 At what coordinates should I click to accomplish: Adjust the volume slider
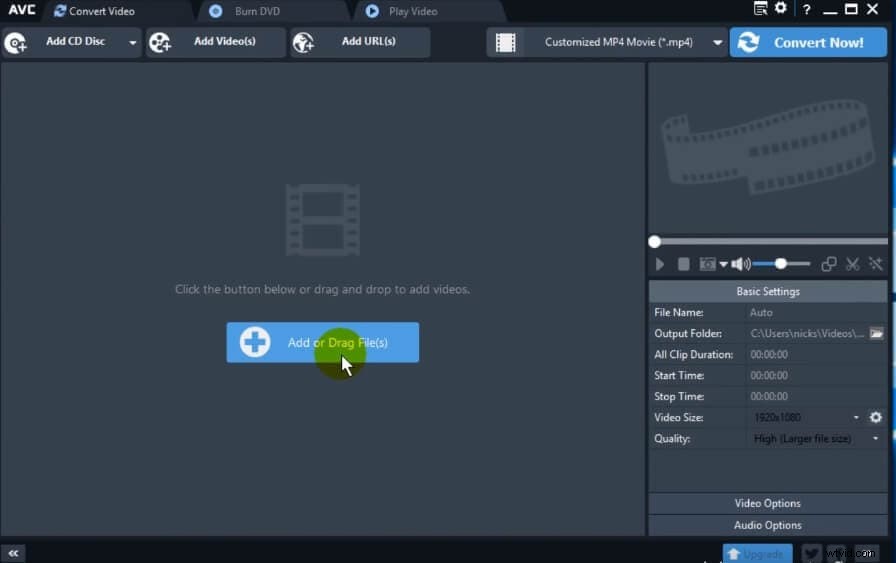pyautogui.click(x=781, y=264)
